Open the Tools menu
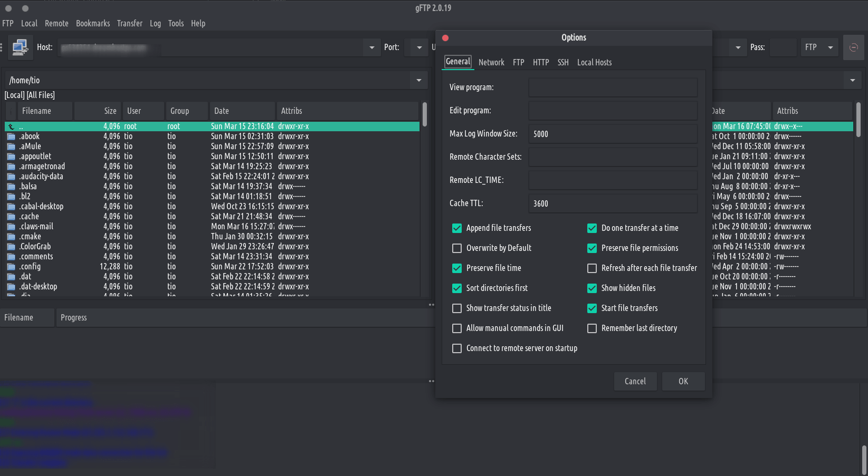Viewport: 868px width, 476px height. point(176,23)
